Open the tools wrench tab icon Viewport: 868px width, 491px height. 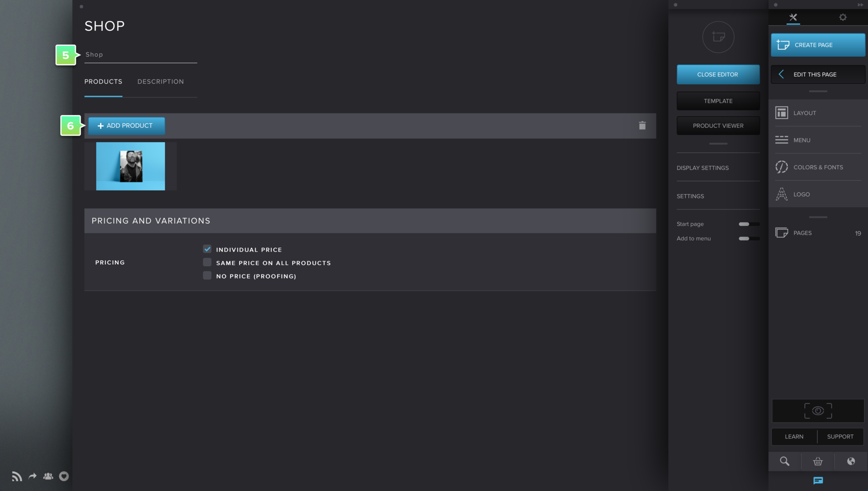(793, 17)
